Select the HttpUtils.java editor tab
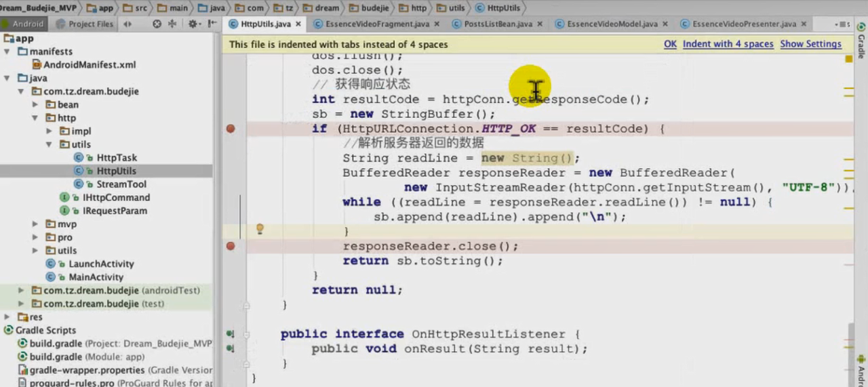The image size is (868, 387). tap(265, 24)
